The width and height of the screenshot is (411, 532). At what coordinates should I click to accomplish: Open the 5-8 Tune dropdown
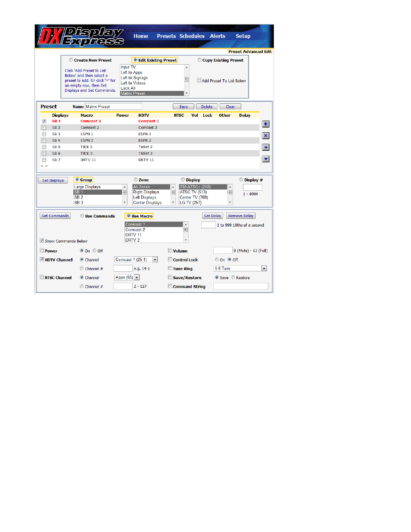tap(240, 268)
